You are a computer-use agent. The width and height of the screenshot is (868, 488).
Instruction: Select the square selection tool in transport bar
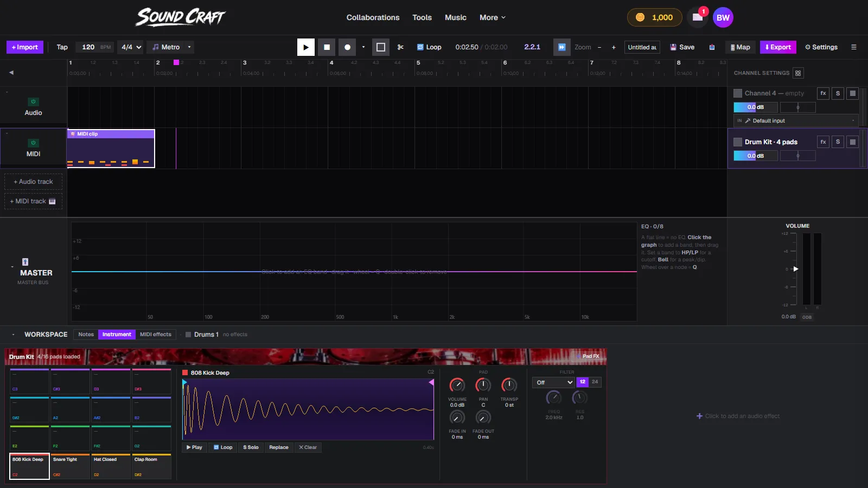coord(381,47)
